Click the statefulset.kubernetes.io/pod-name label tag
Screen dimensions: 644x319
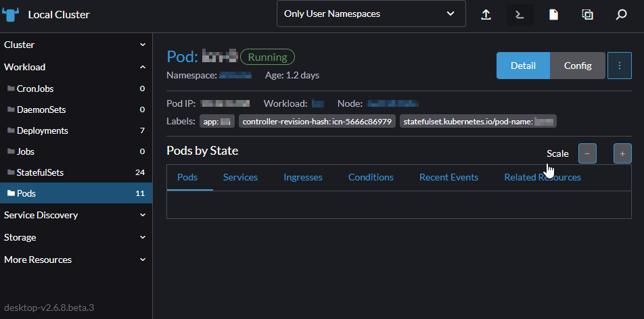478,122
